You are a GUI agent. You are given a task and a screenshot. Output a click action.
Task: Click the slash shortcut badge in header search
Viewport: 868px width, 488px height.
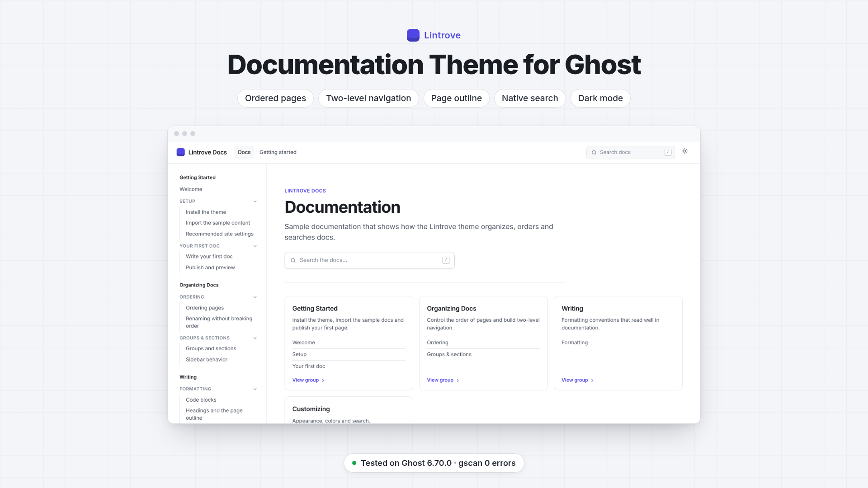(x=668, y=152)
